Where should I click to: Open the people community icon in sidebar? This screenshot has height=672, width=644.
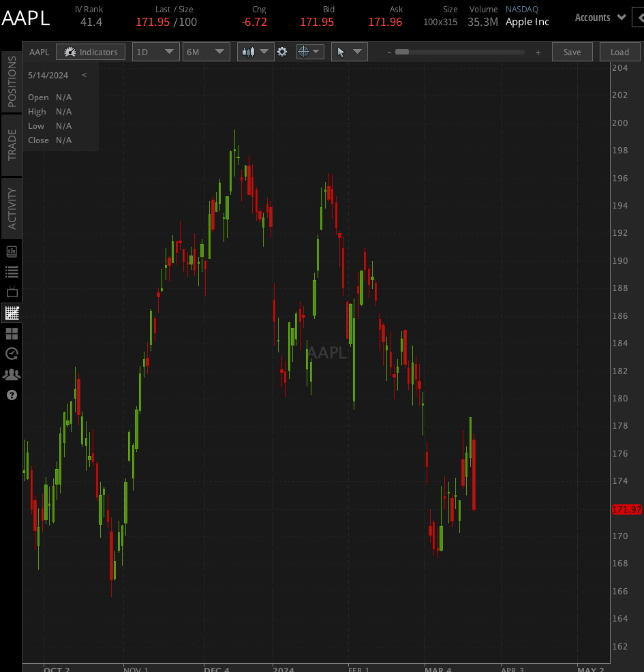pos(12,375)
